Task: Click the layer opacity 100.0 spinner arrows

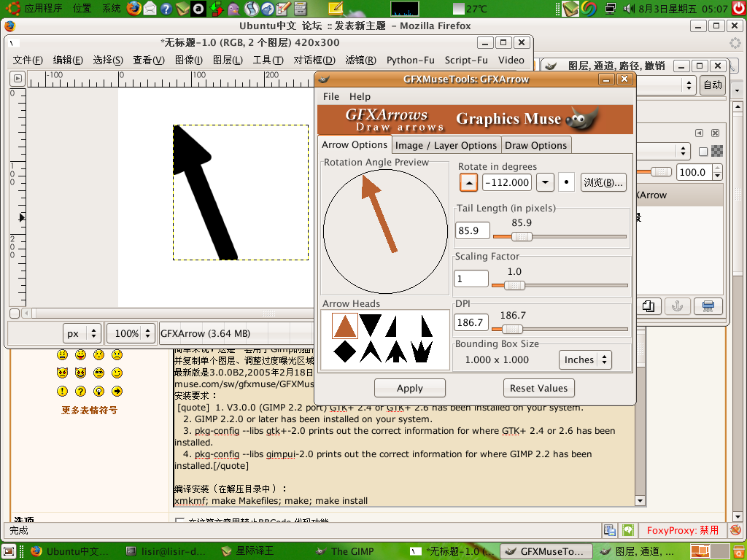Action: (718, 172)
